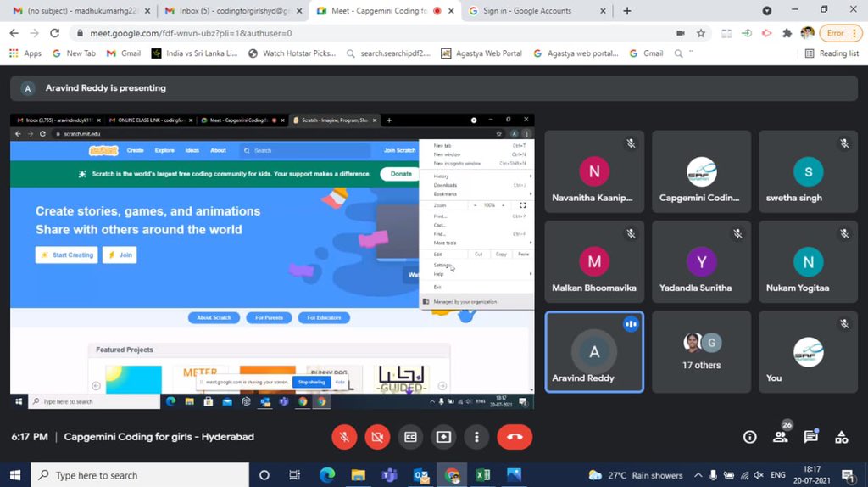Click the Error update button

click(840, 33)
